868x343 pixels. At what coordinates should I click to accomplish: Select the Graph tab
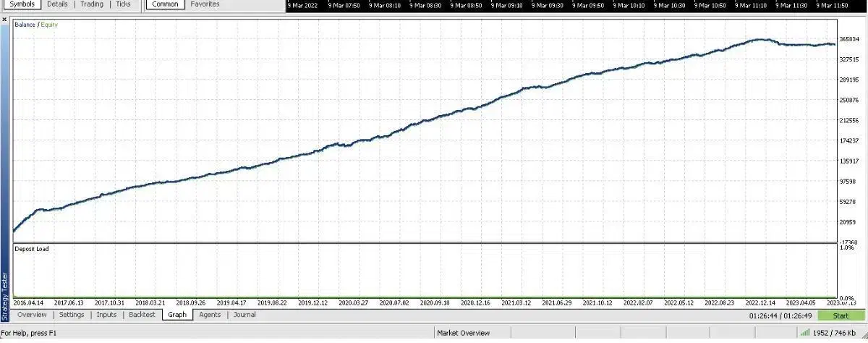176,315
